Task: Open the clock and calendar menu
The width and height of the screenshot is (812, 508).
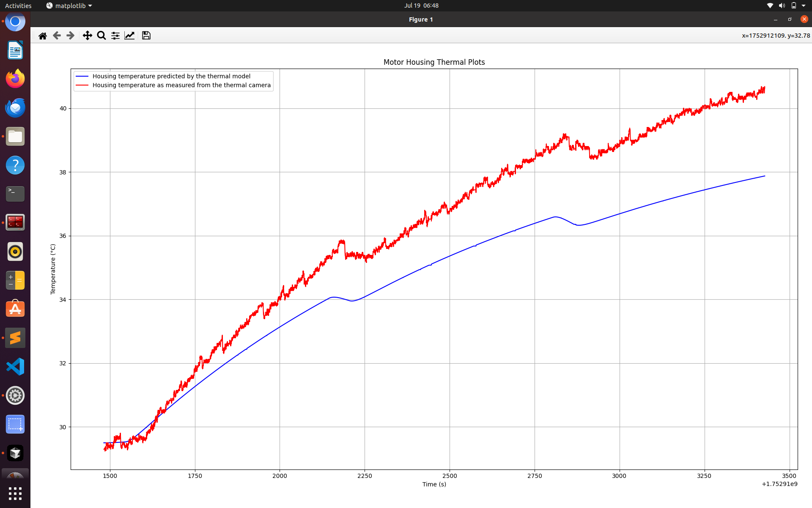Action: (421, 6)
